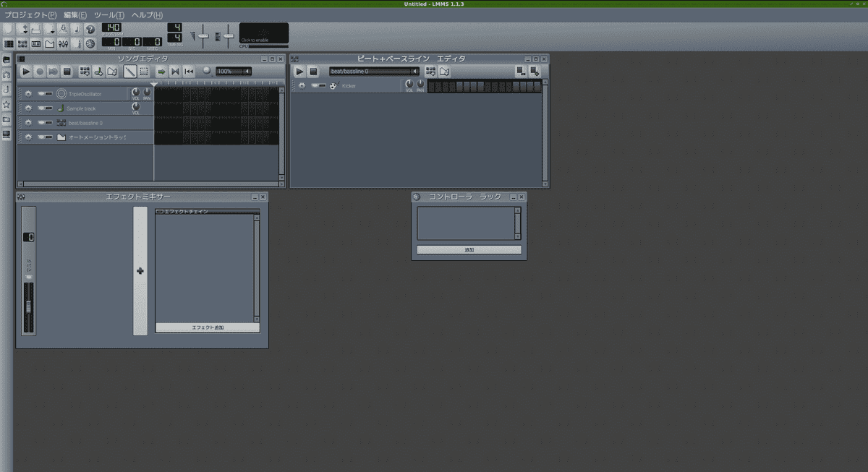
Task: Open the beat/bassline 0 track gear menu
Action: tap(28, 123)
